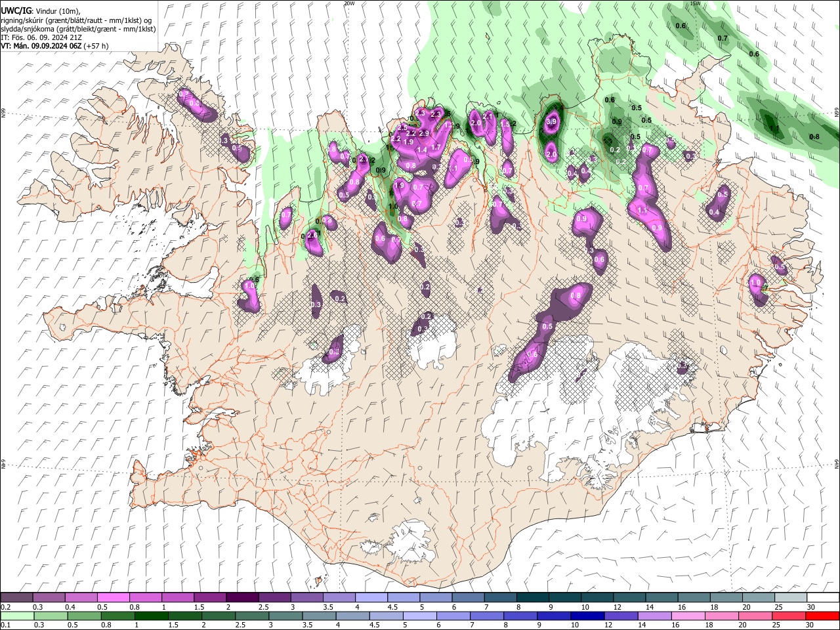Pick the darkest purple snow swatch between 2 and 2.5
Screen dimensions: 840x630
[241, 597]
